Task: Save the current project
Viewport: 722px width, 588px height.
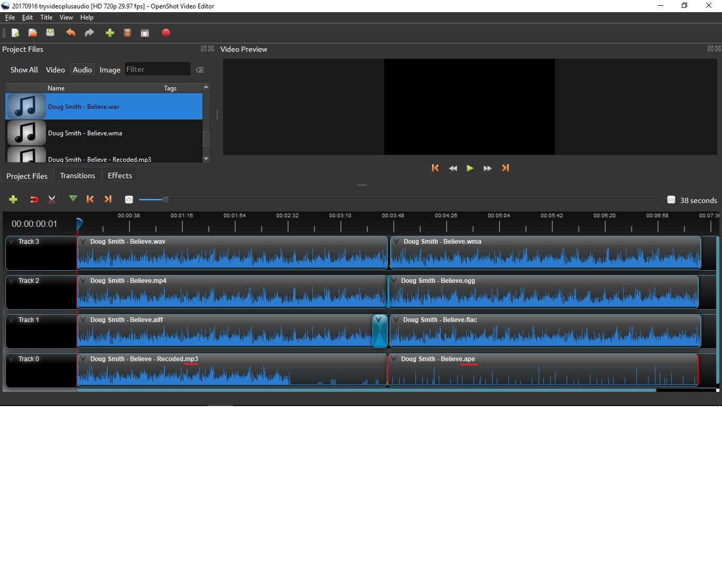Action: [x=50, y=33]
